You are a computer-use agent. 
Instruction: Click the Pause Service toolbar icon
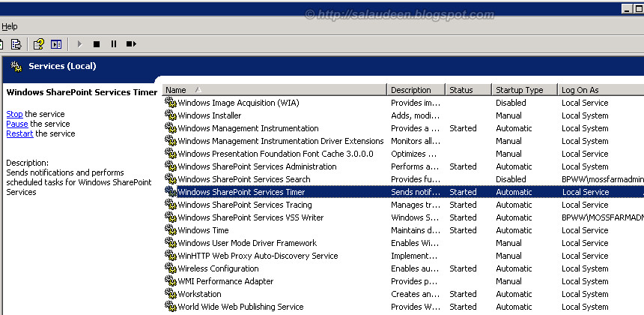coord(114,44)
